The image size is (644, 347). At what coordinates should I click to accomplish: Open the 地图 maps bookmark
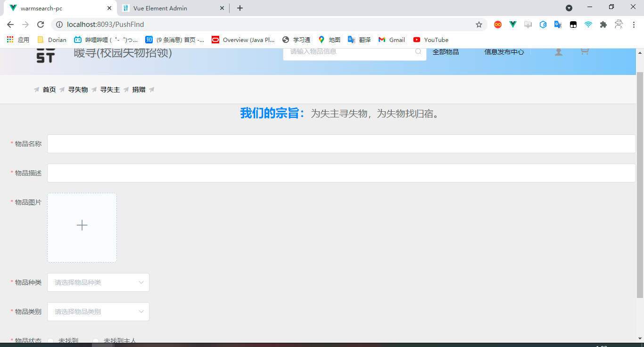click(329, 40)
